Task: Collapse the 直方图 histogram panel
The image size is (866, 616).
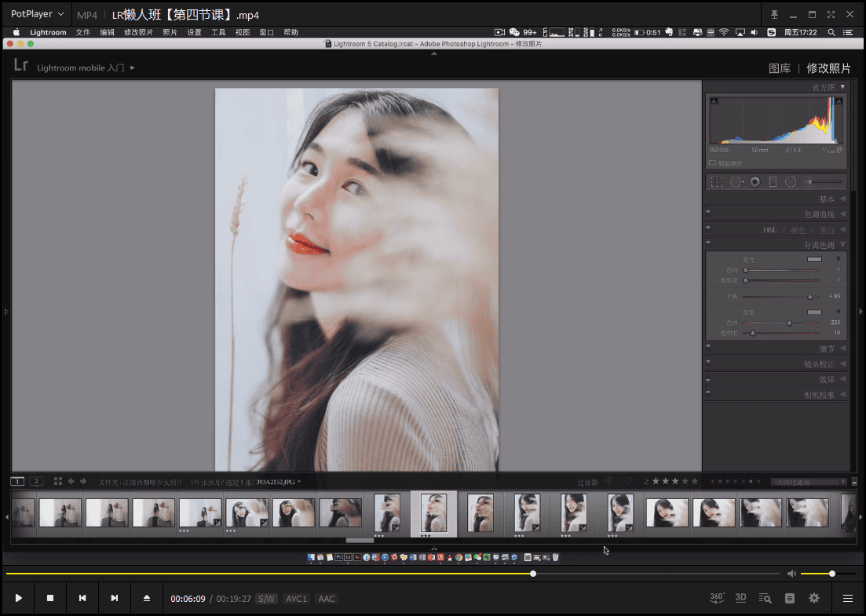Action: [842, 87]
